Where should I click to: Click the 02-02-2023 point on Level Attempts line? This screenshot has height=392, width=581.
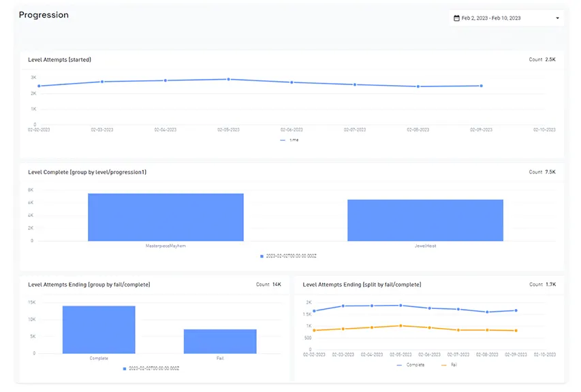point(39,86)
